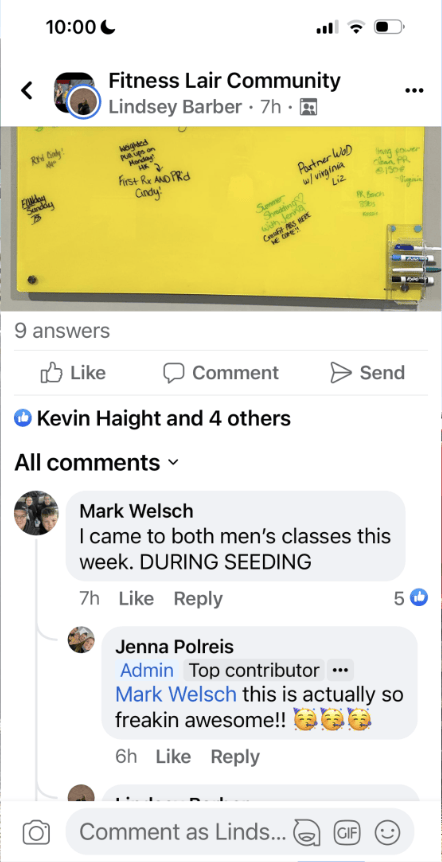This screenshot has width=442, height=862.
Task: Focus the Comment as Linds... input field
Action: pos(181,832)
